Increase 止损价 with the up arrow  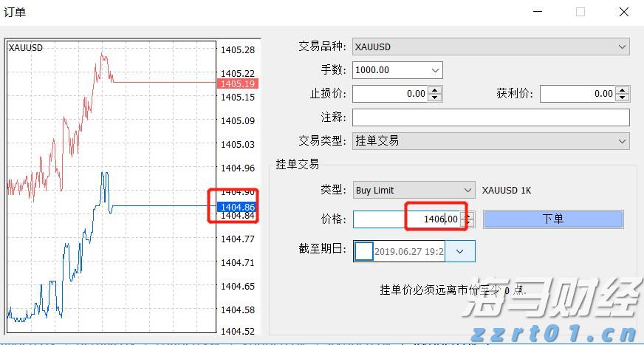pos(435,90)
